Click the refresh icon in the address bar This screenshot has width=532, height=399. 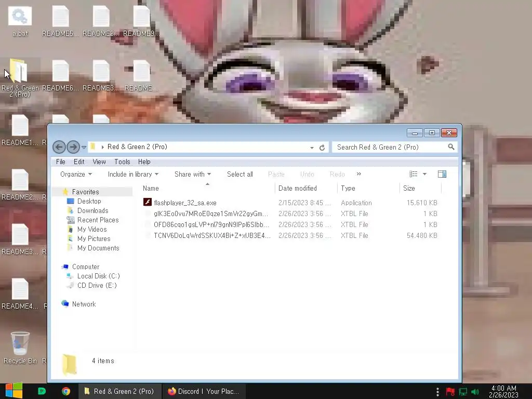322,148
